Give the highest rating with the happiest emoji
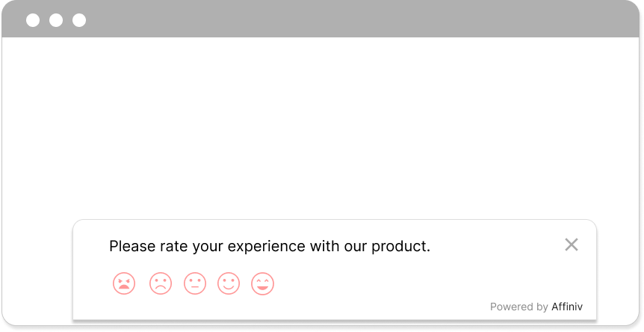The height and width of the screenshot is (332, 644). tap(262, 283)
